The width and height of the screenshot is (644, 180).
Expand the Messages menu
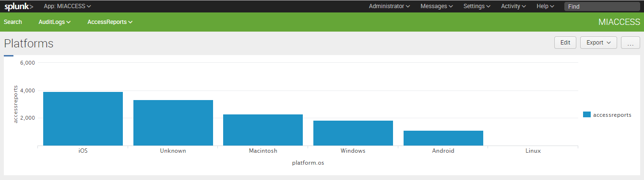tap(437, 6)
